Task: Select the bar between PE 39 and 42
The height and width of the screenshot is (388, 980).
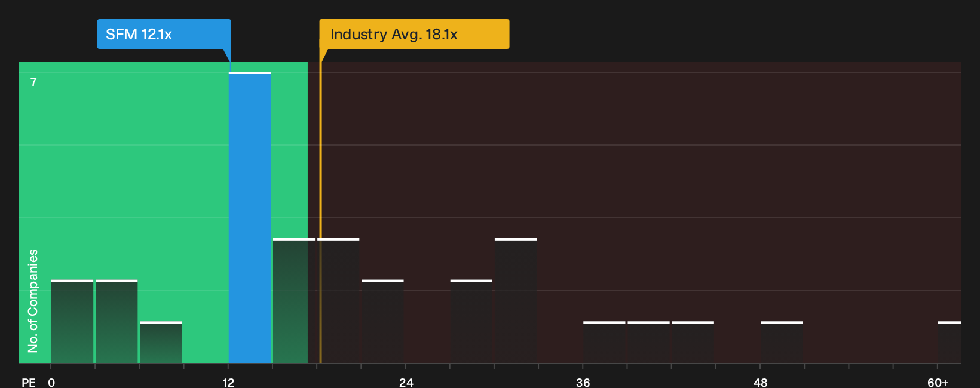Action: (x=648, y=342)
